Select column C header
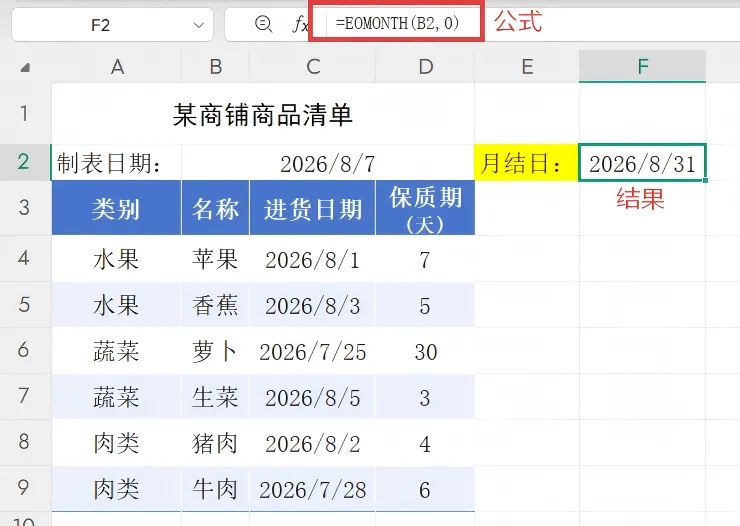The width and height of the screenshot is (740, 526). [x=312, y=67]
